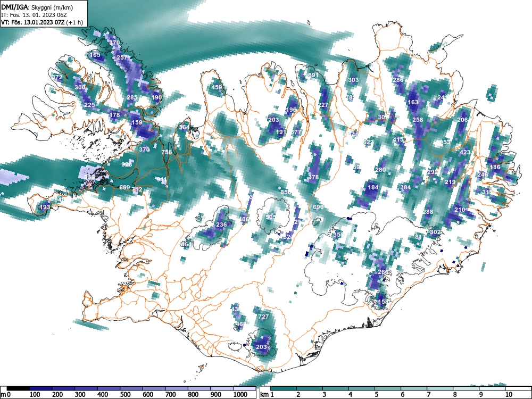The image size is (532, 399).
Task: Select the 280 visibility value
Action: click(x=381, y=170)
